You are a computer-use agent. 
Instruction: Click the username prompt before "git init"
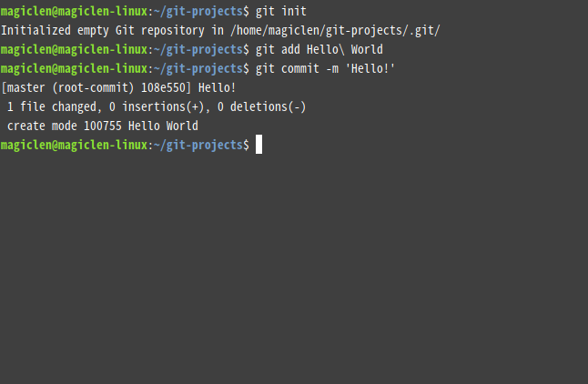[x=73, y=11]
